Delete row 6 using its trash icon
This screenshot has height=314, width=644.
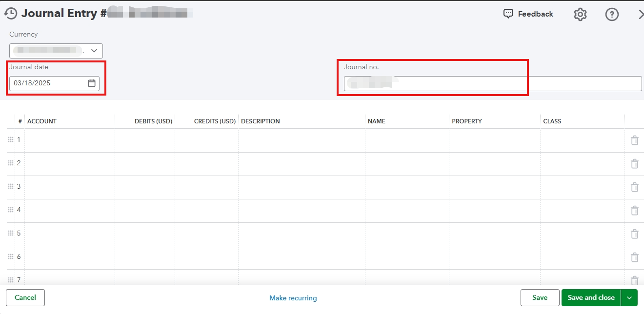635,257
